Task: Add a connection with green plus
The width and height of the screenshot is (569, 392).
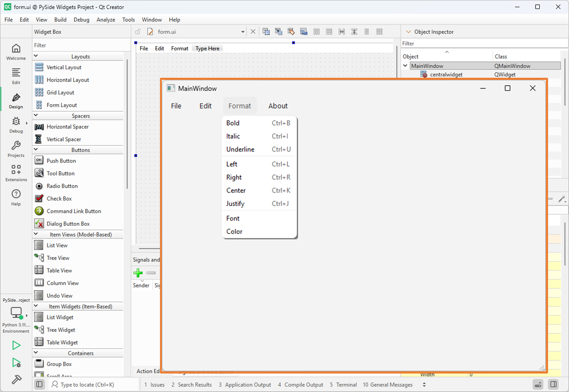Action: pyautogui.click(x=138, y=273)
